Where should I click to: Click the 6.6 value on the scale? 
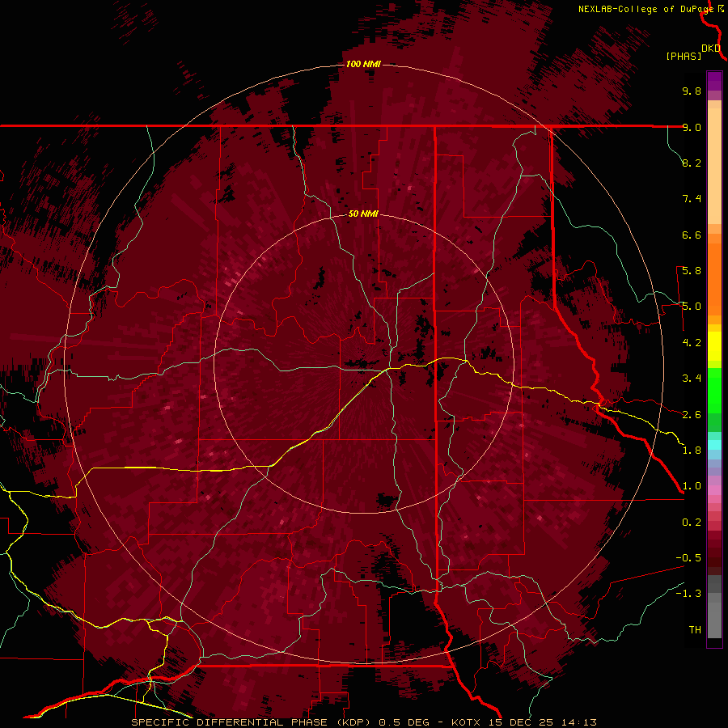click(692, 235)
